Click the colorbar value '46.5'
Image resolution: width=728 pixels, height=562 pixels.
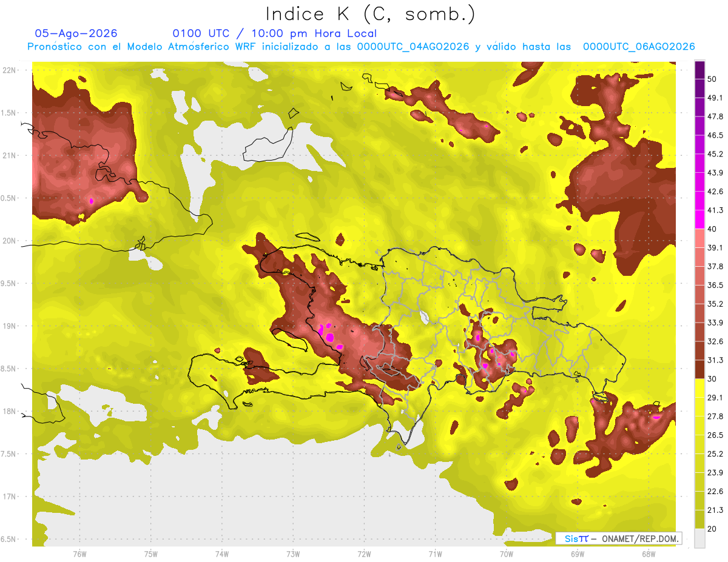715,135
